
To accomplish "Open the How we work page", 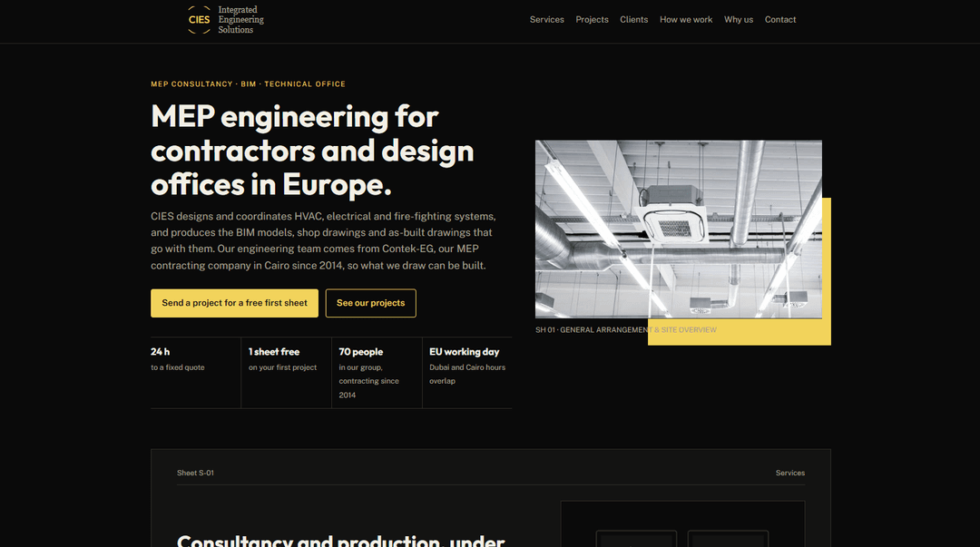I will (686, 20).
